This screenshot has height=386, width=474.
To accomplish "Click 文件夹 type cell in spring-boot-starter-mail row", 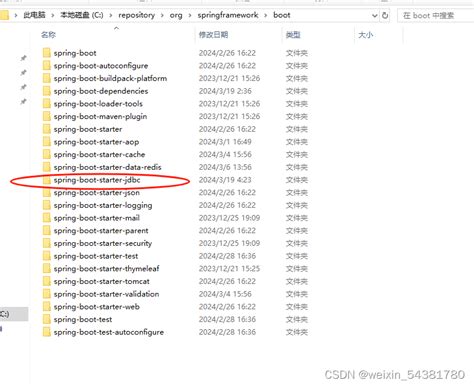I will coord(296,218).
